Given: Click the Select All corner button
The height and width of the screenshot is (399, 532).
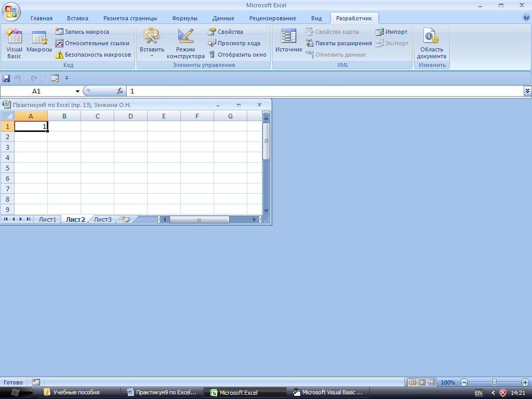Looking at the screenshot, I should 7,116.
